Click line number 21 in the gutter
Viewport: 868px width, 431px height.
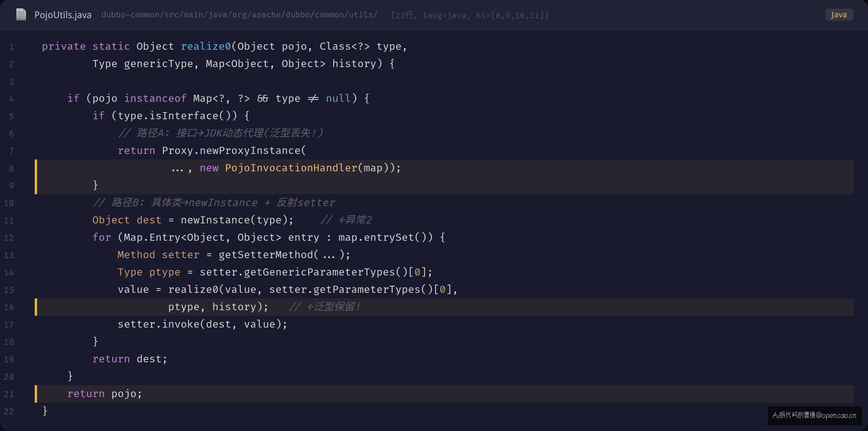click(9, 394)
